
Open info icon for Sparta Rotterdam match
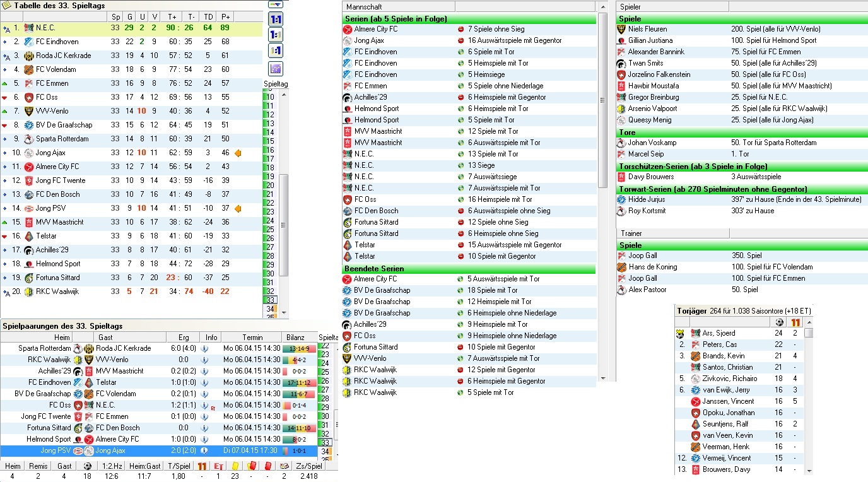pyautogui.click(x=204, y=348)
